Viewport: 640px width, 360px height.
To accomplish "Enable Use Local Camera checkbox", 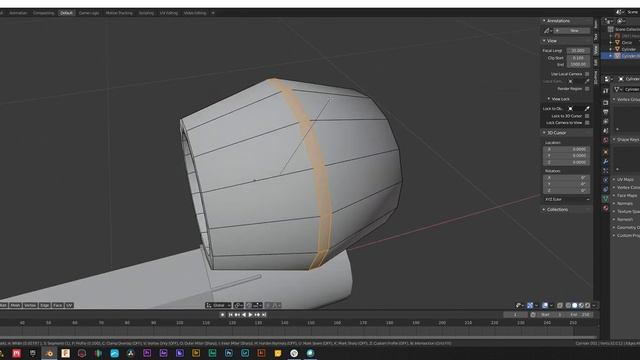I will coord(587,74).
